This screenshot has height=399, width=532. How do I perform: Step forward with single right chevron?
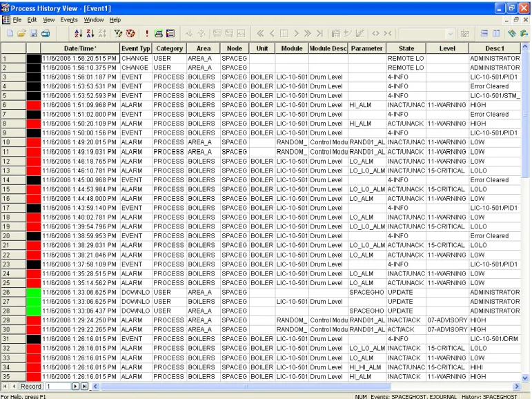[296, 33]
